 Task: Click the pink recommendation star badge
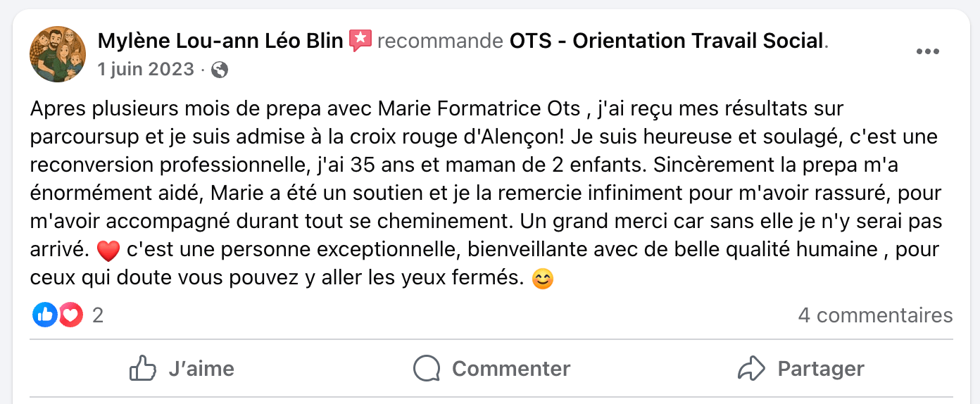(x=360, y=41)
